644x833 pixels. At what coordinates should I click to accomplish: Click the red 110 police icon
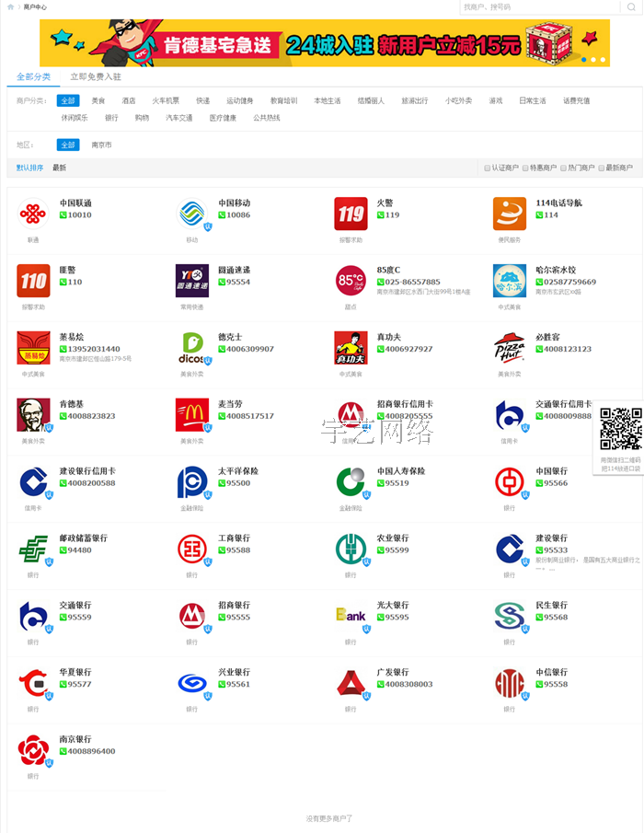coord(33,281)
